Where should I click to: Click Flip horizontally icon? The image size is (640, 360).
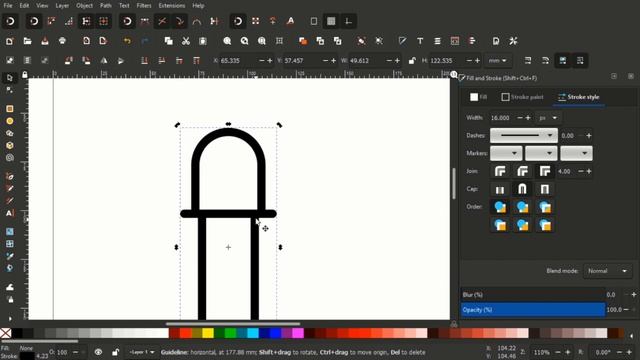tap(104, 60)
